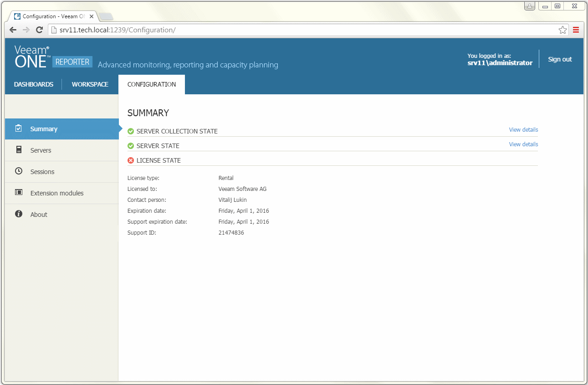Click the green check beside Server State

[x=131, y=146]
